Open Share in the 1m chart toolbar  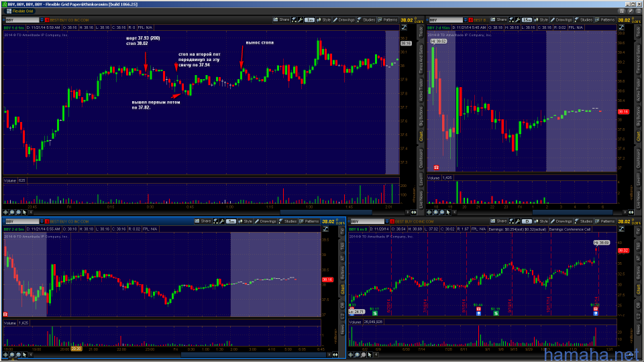tap(281, 19)
